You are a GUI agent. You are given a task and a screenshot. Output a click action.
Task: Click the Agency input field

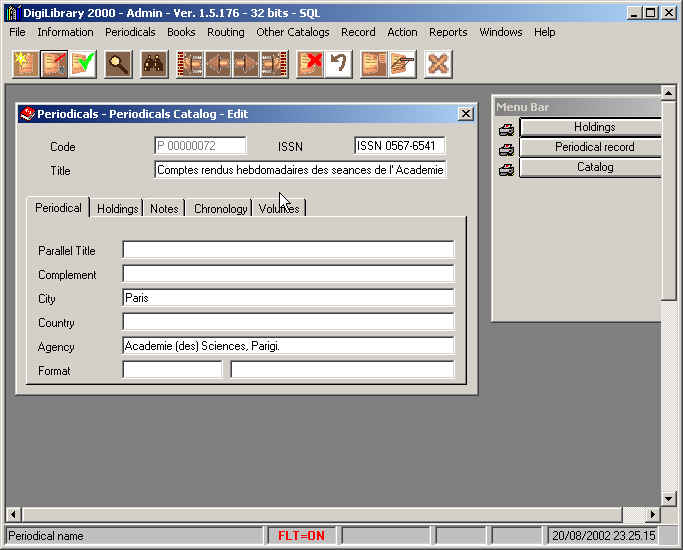[288, 346]
